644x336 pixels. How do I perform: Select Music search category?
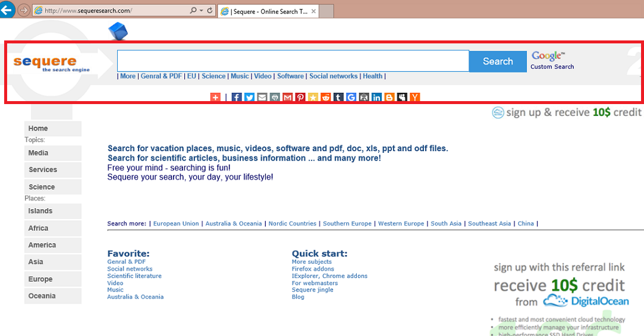pyautogui.click(x=240, y=76)
